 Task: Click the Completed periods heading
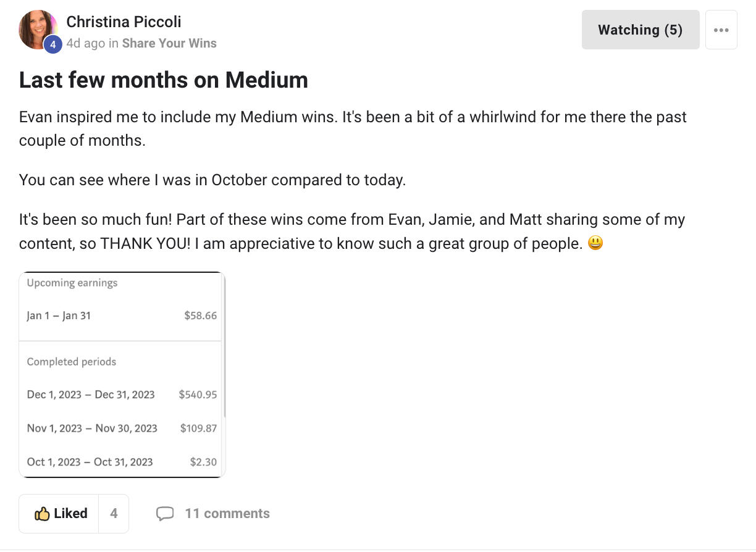72,362
